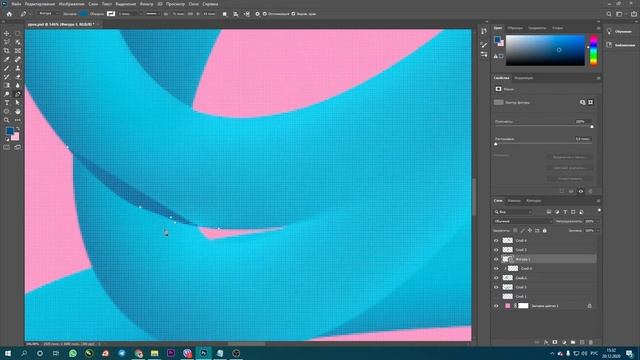Select the Pen tool in toolbox
Viewport: 640px width, 360px height.
(18, 94)
